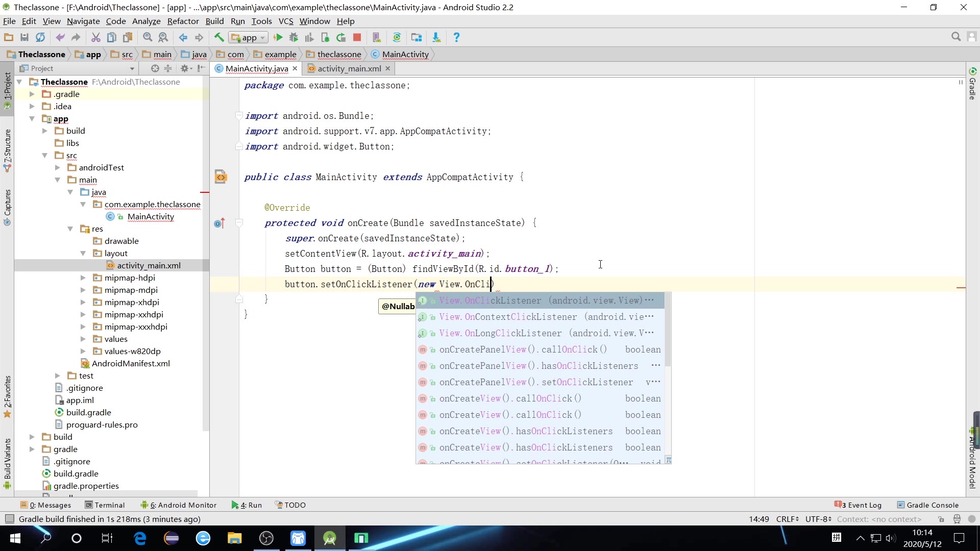The image size is (980, 551).
Task: Click the Search Everywhere magnifier icon
Action: tap(956, 37)
